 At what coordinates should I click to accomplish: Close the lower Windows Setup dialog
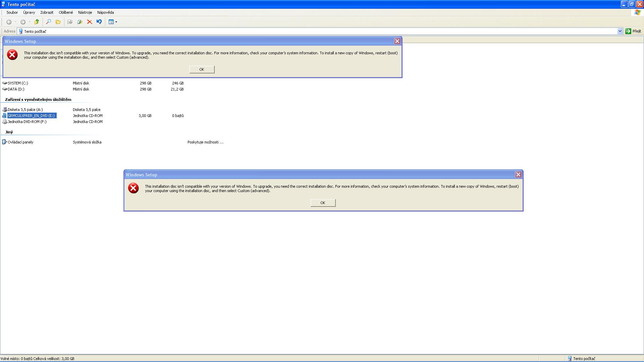518,175
